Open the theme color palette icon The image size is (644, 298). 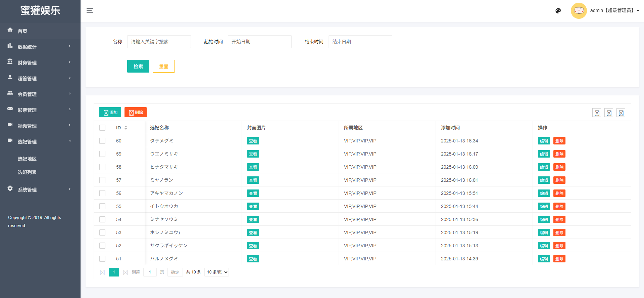click(x=558, y=11)
